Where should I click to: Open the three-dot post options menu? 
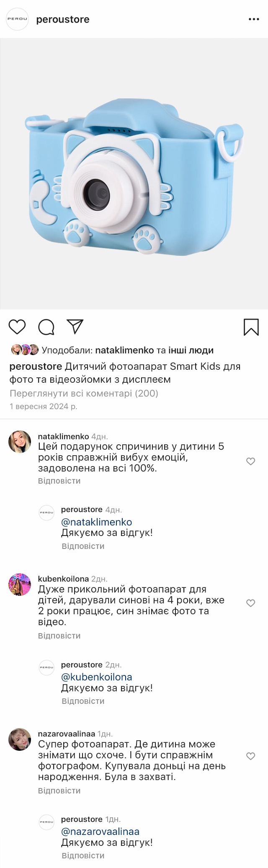(x=254, y=19)
